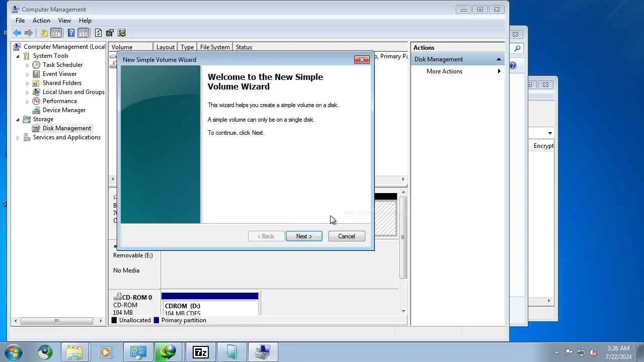Click the System Tools icon in tree
The height and width of the screenshot is (362, 644).
pyautogui.click(x=27, y=56)
